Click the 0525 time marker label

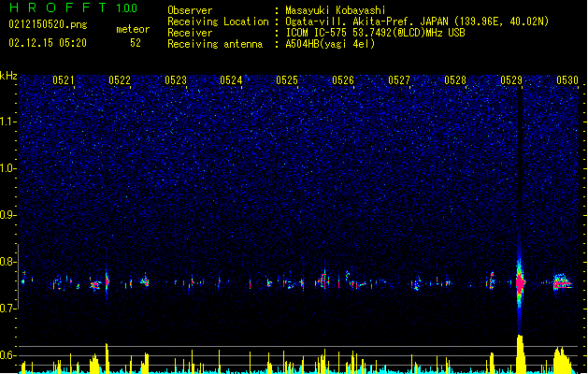click(287, 80)
